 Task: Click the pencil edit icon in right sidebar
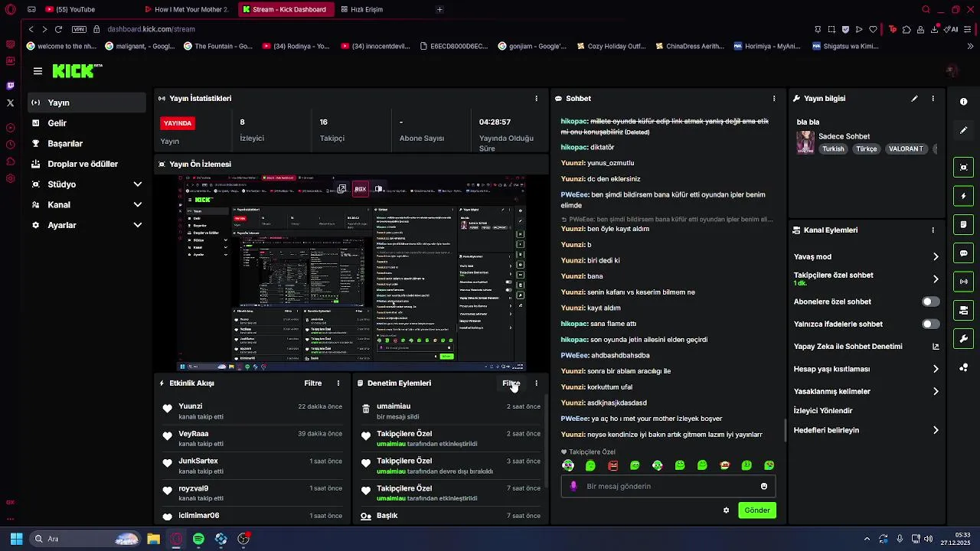pyautogui.click(x=963, y=131)
